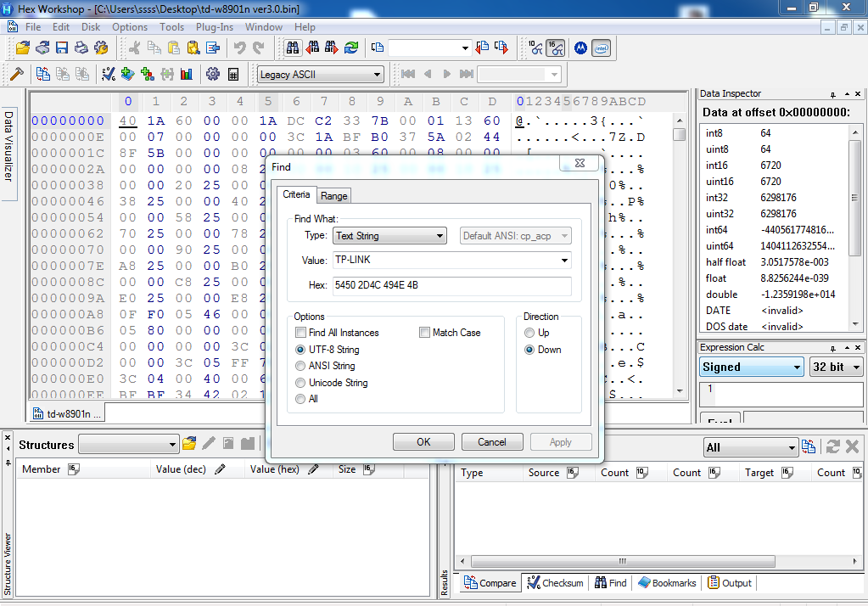Open the Plug-Ins menu
The height and width of the screenshot is (606, 868).
click(215, 26)
